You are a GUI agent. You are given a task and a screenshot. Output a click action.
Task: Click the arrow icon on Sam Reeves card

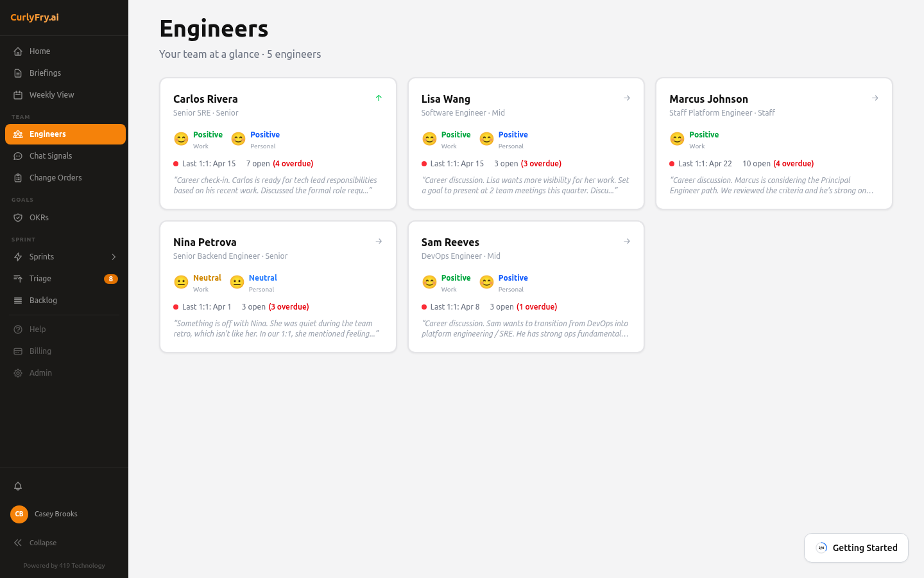627,241
